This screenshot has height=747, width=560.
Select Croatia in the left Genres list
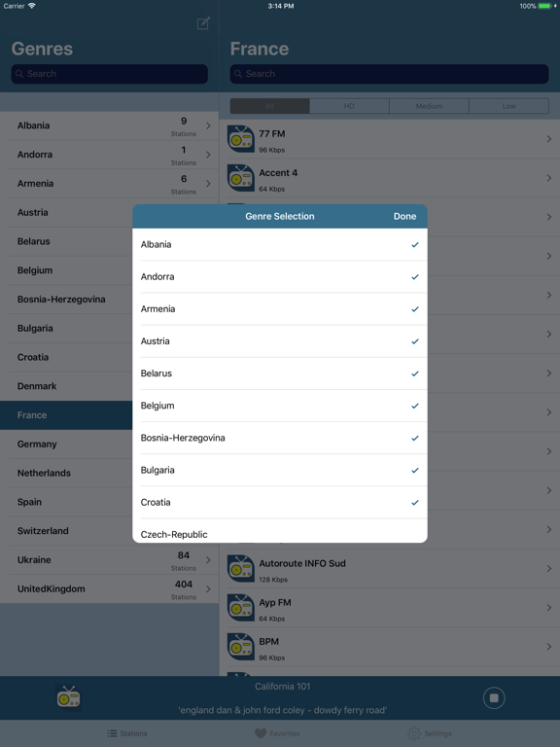click(x=66, y=357)
